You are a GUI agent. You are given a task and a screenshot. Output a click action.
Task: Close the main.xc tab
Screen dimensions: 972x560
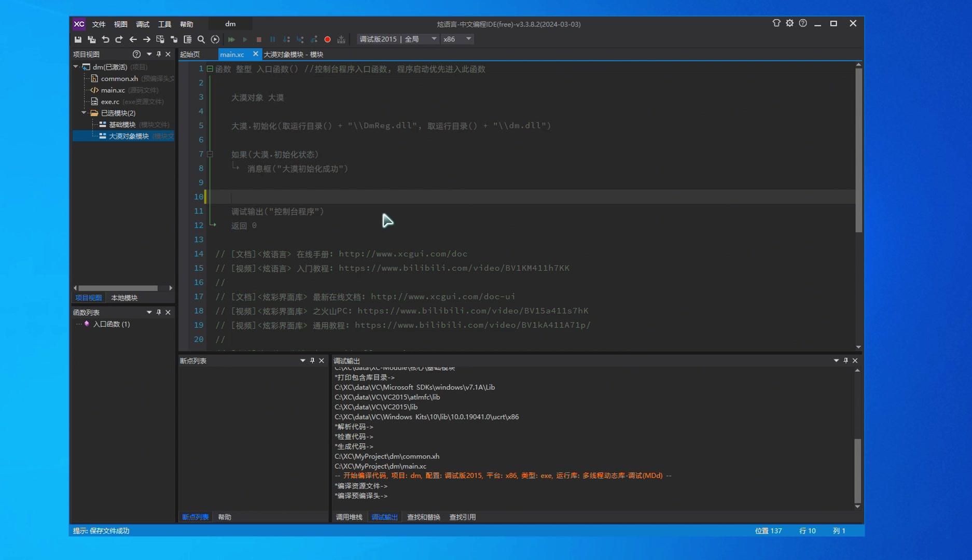tap(255, 54)
